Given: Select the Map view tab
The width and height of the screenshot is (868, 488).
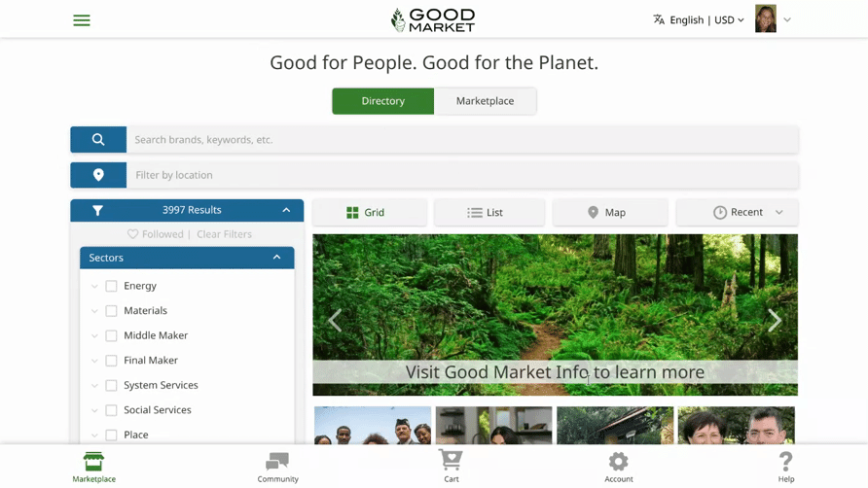Looking at the screenshot, I should tap(610, 213).
